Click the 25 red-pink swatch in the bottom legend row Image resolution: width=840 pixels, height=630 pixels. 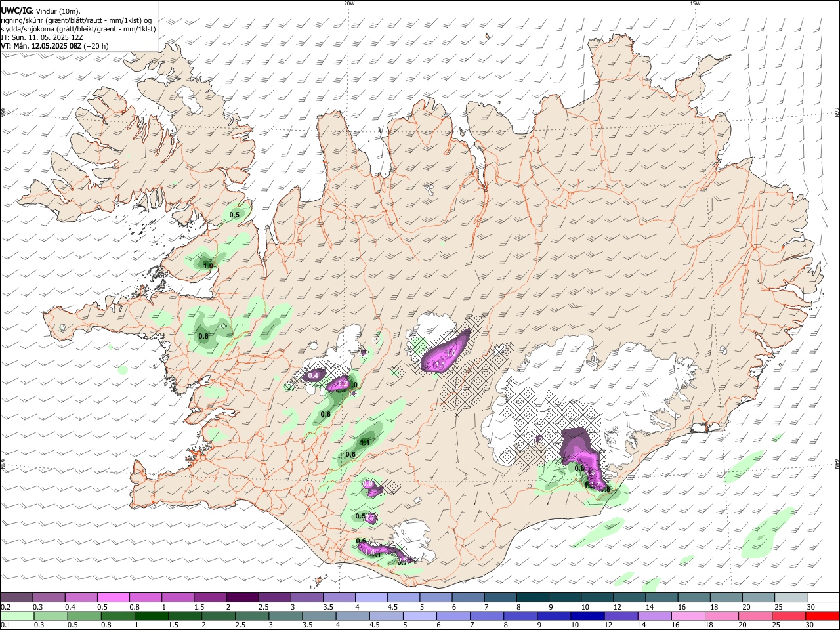pos(787,616)
